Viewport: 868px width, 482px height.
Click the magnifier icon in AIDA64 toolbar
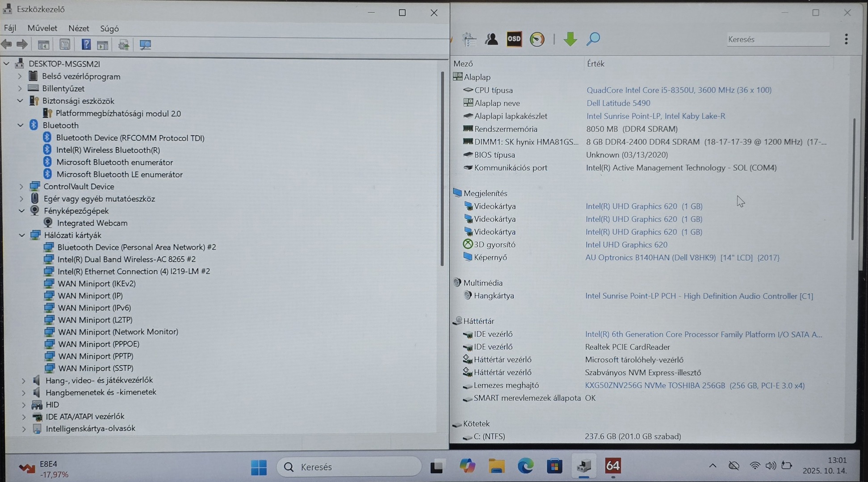coord(593,39)
